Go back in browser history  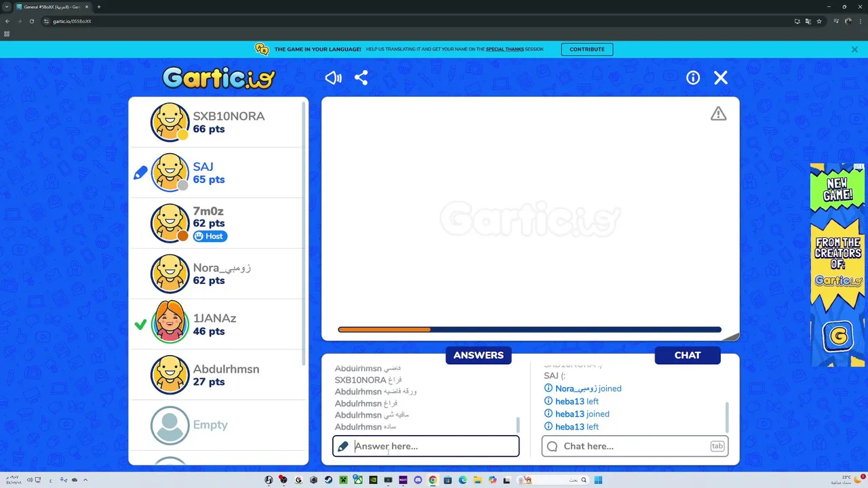tap(7, 21)
